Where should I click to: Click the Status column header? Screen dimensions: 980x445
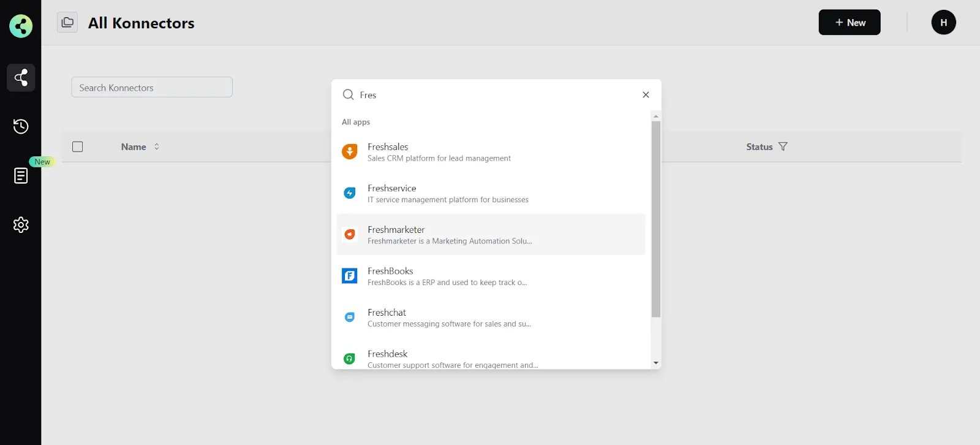coord(759,146)
